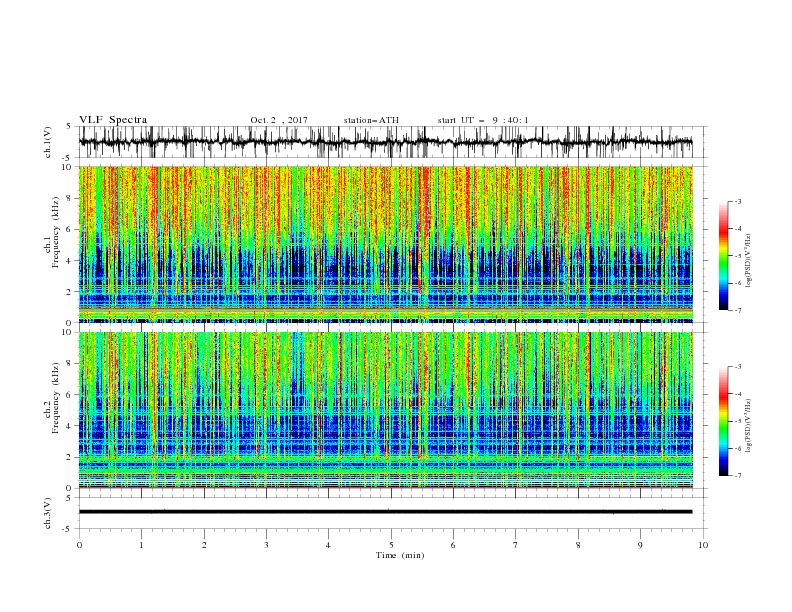Click time axis tick label "2"
The height and width of the screenshot is (612, 792).
204,545
